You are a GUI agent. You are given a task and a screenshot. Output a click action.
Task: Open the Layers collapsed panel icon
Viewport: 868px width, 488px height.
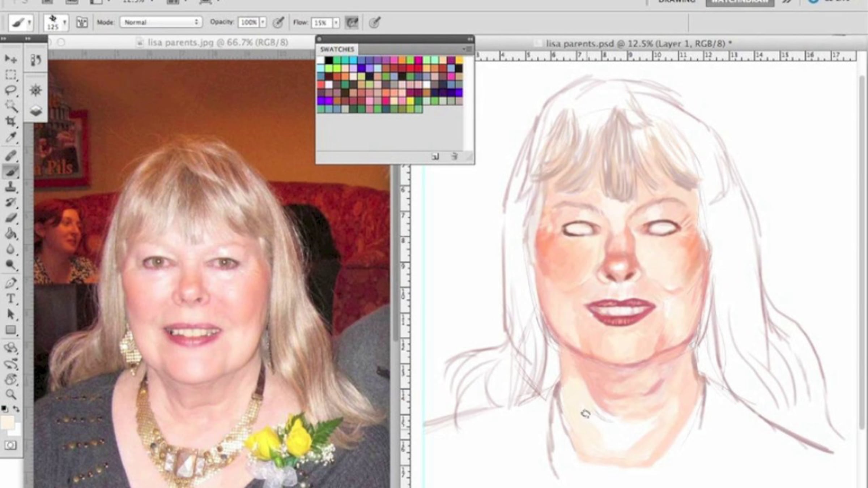pos(36,111)
